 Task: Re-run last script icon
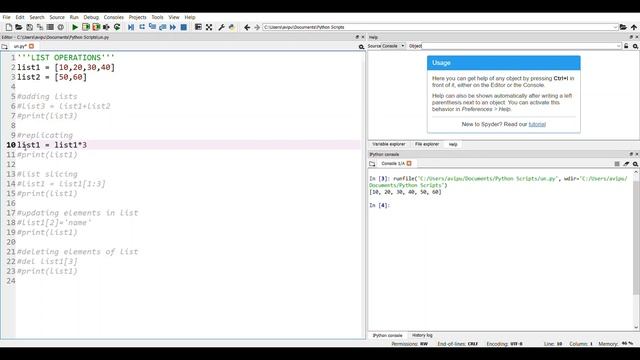point(117,27)
